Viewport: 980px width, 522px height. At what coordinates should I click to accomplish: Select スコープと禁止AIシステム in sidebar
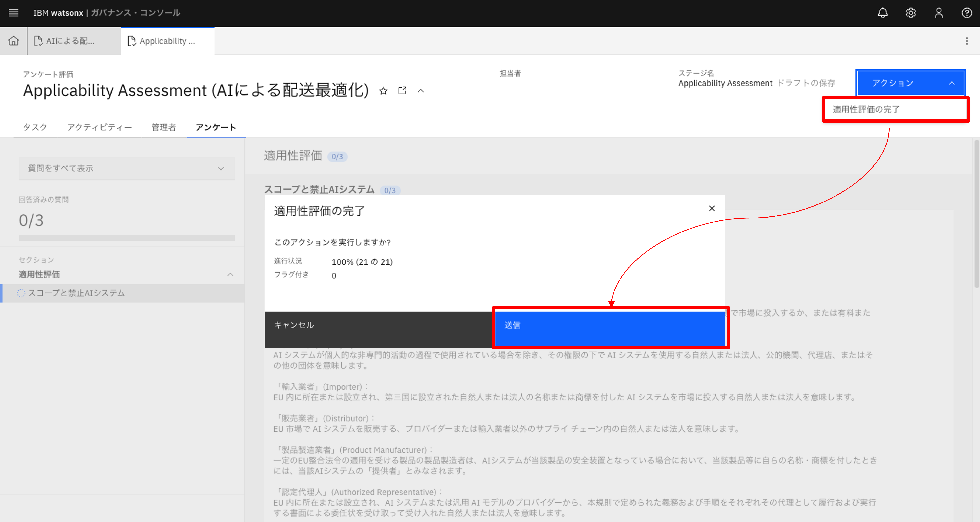click(76, 293)
